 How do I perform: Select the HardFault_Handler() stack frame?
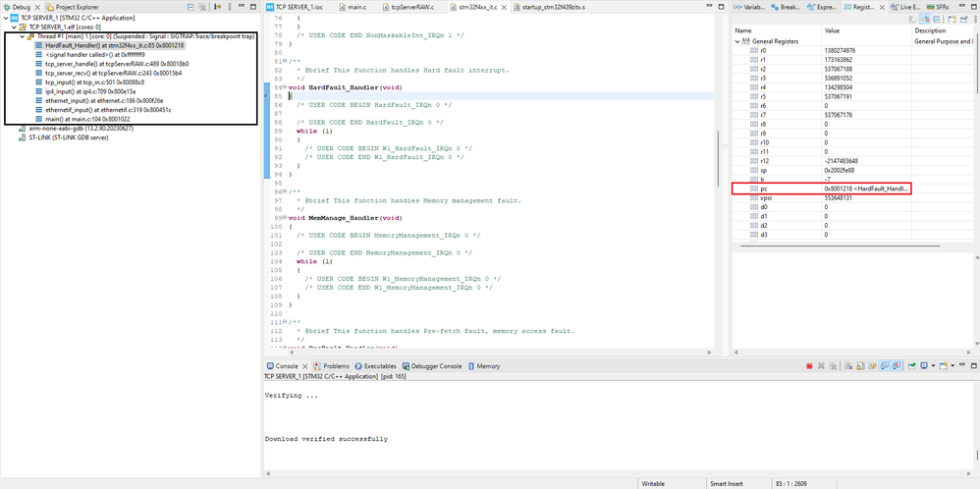tap(109, 45)
